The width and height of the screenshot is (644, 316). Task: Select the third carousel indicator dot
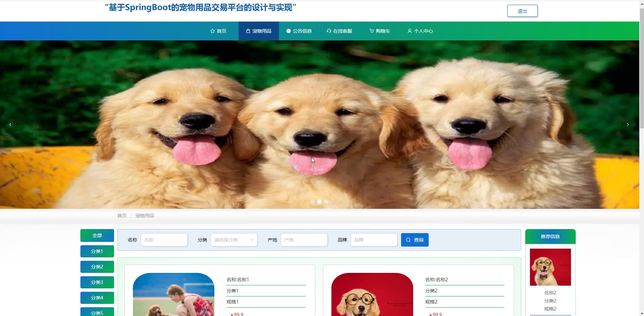326,201
